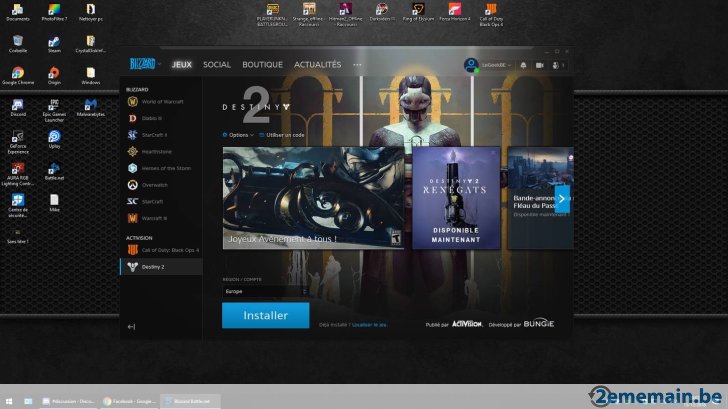Viewport: 728px width, 409px height.
Task: Click the user profile avatar
Action: (471, 65)
